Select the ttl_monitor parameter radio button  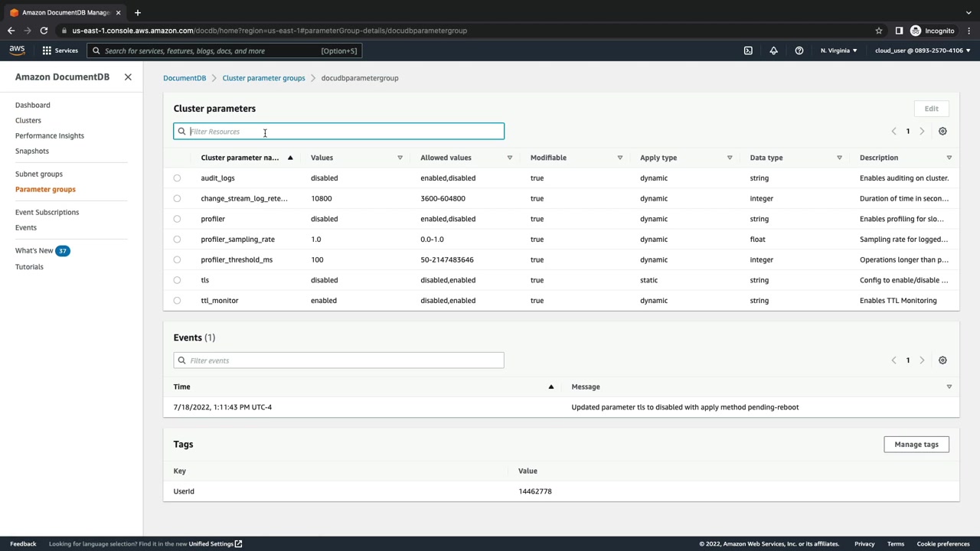(x=177, y=301)
